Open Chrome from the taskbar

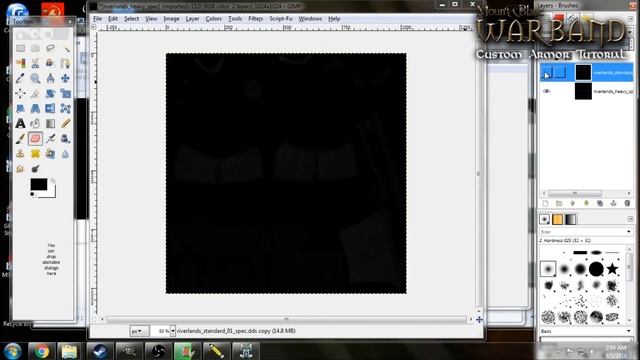41,351
